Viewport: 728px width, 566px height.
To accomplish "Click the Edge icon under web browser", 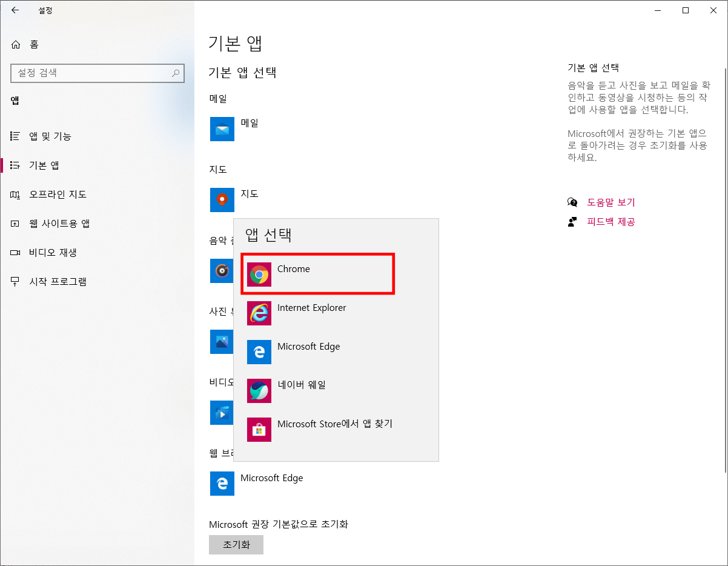I will [x=222, y=484].
